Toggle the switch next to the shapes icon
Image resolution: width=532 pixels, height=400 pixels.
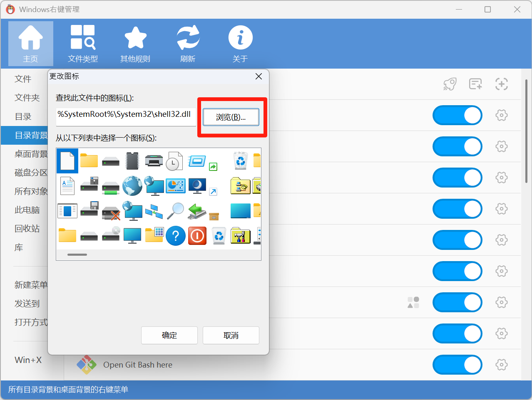click(457, 302)
